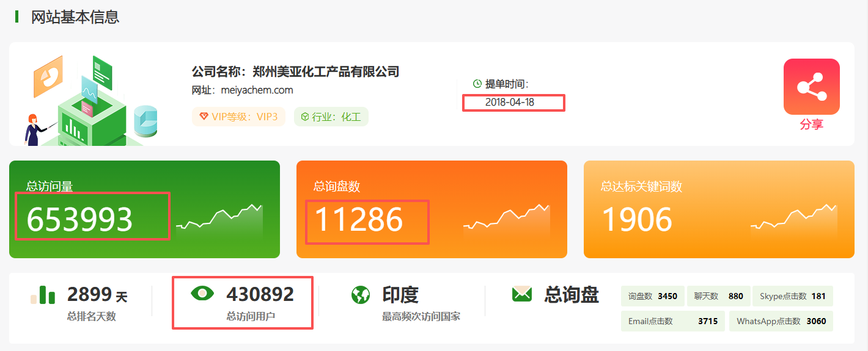Image resolution: width=868 pixels, height=351 pixels.
Task: Click the isometric illustration thumbnail
Action: click(x=92, y=100)
